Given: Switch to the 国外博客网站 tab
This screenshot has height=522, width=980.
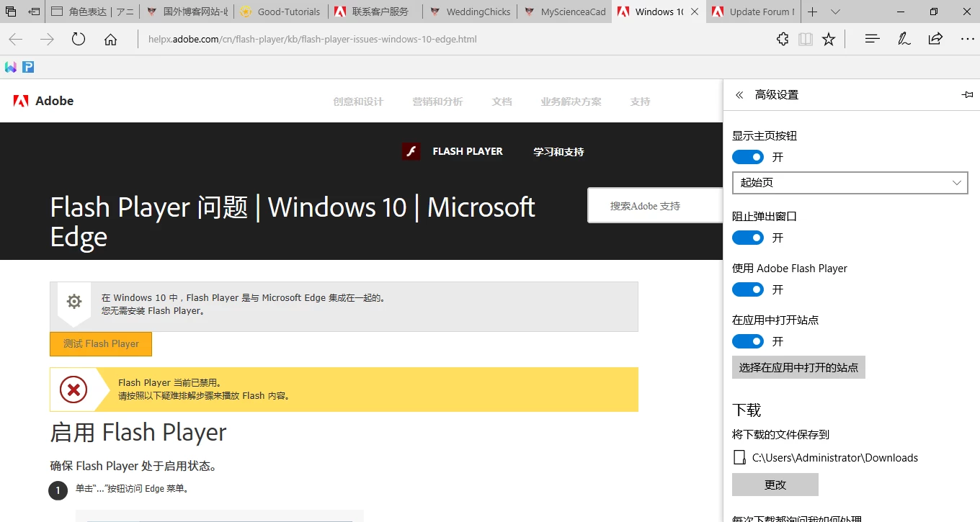Looking at the screenshot, I should pos(187,12).
